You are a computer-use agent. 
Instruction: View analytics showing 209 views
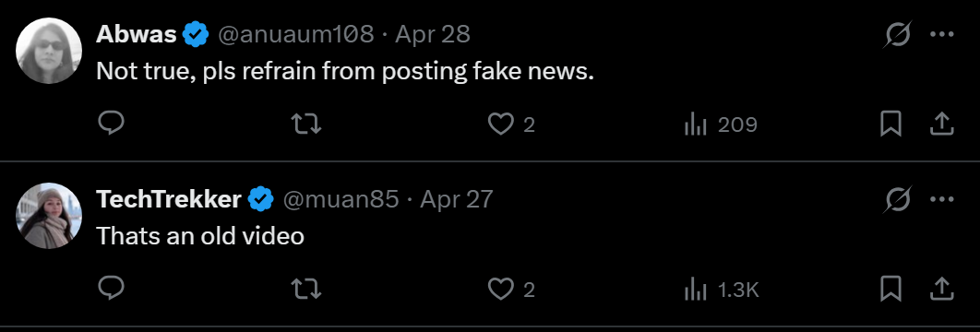pos(721,125)
